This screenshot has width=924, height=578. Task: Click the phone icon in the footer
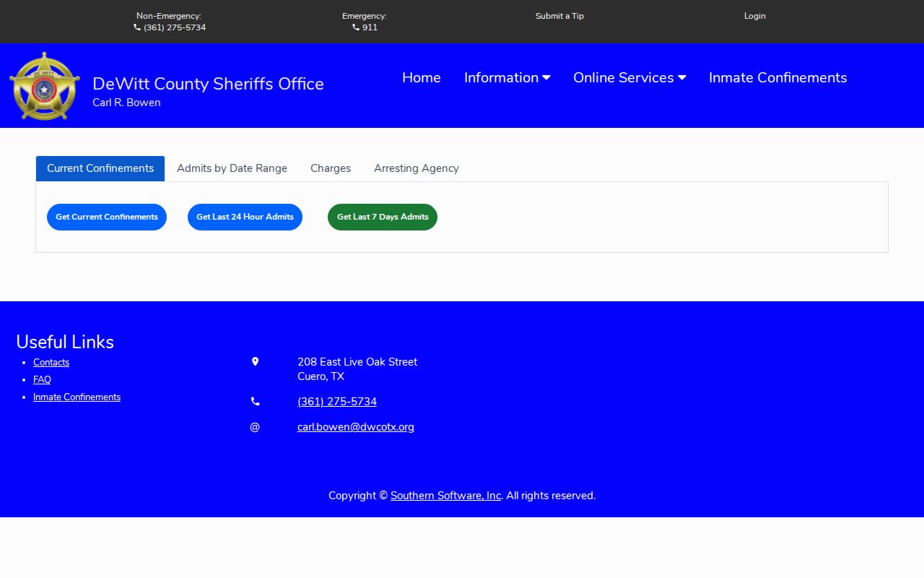(255, 402)
